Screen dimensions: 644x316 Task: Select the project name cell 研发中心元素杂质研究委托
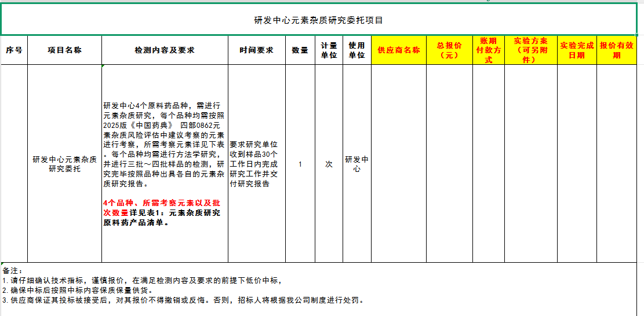pyautogui.click(x=64, y=164)
